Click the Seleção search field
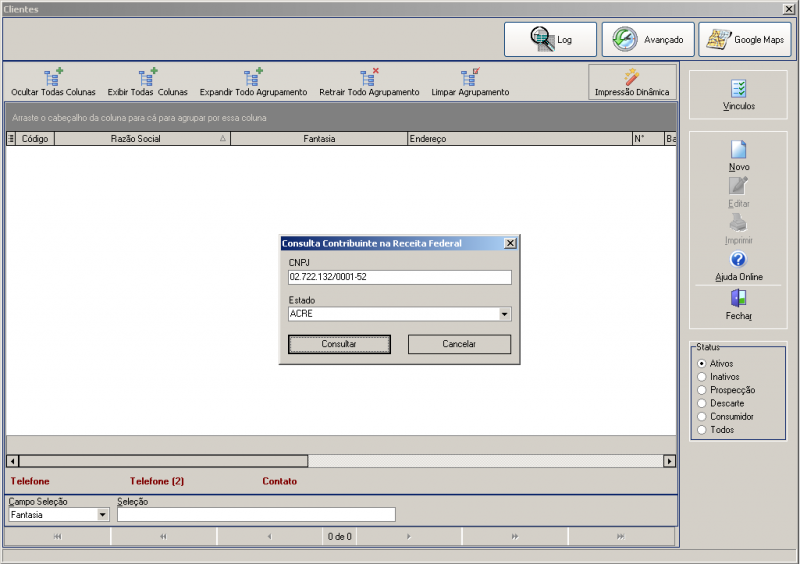Viewport: 800px width, 564px height. (x=256, y=514)
